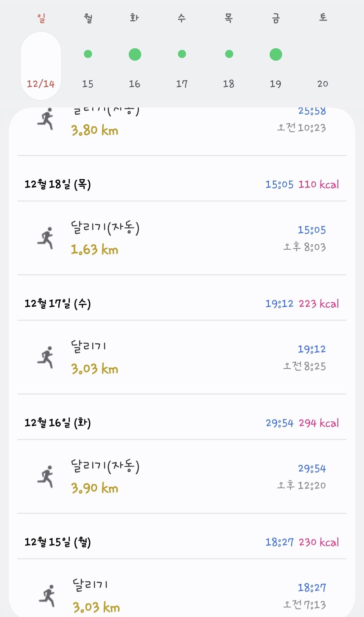Viewport: 364px width, 617px height.
Task: Tap green dot above date 16
Action: [x=135, y=54]
